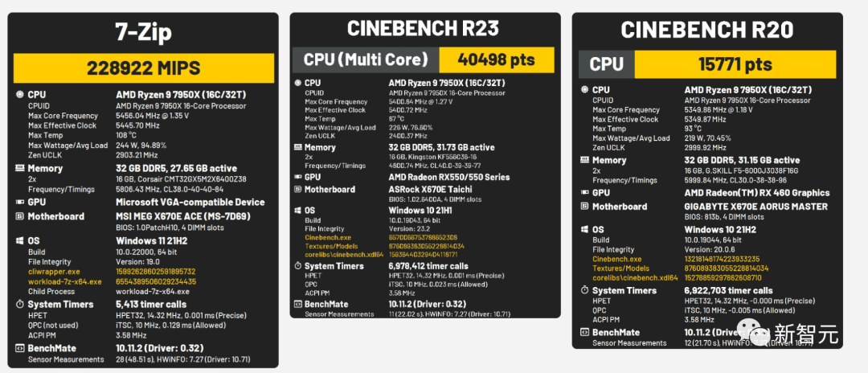
Task: Click the Memory icon in the 7-Zip panel
Action: point(20,168)
